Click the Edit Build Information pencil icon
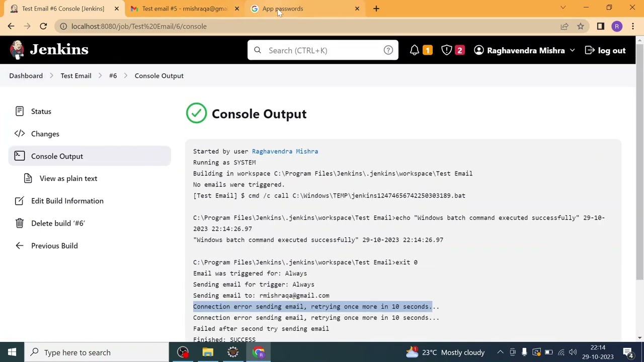Image resolution: width=644 pixels, height=362 pixels. (20, 201)
